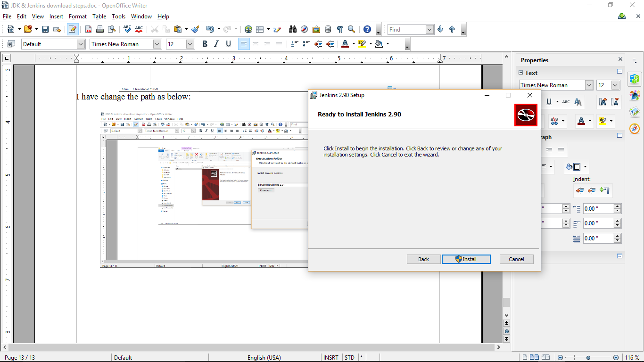This screenshot has height=362, width=644.
Task: Select the Print File Directly icon
Action: click(x=99, y=29)
